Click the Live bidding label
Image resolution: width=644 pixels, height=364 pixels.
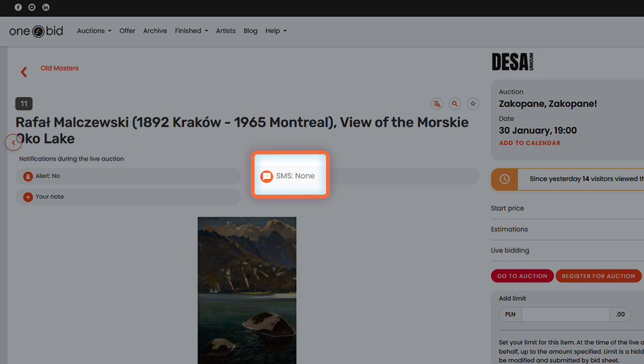tap(510, 250)
